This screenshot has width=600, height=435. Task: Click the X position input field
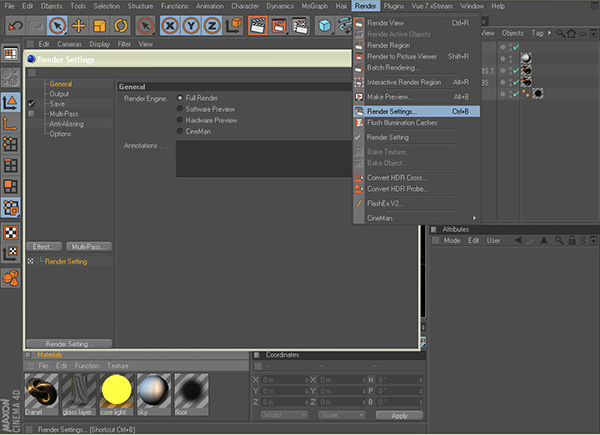(285, 380)
